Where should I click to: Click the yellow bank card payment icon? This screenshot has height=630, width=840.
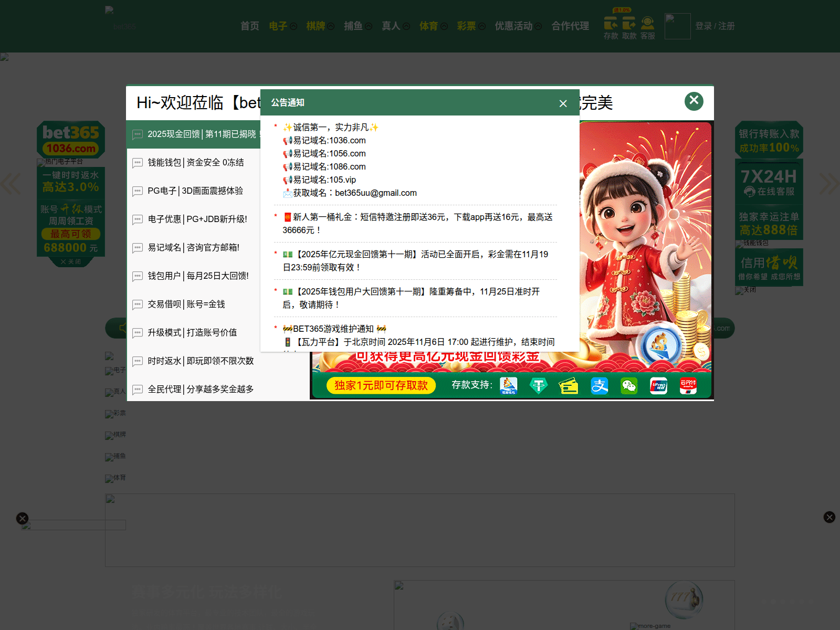(x=569, y=386)
